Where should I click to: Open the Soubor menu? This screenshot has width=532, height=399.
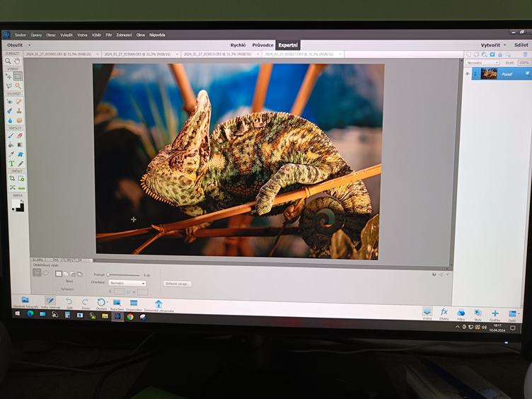(x=21, y=35)
